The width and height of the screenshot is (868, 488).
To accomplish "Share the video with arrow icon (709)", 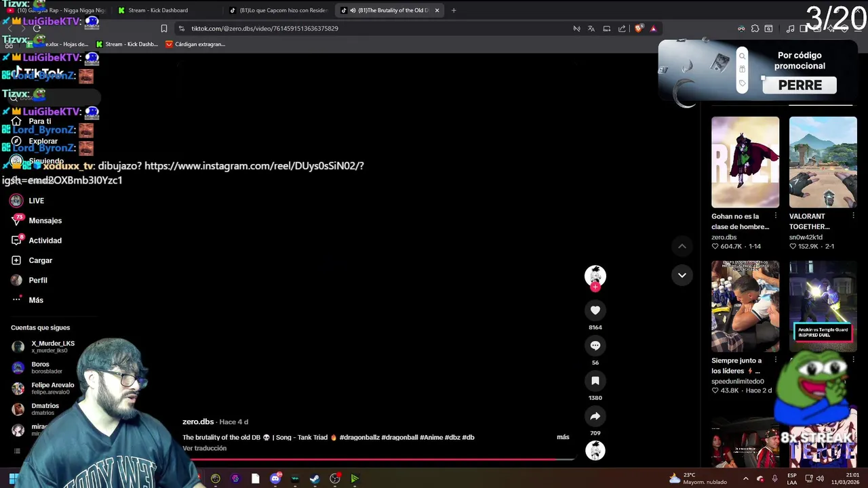I will click(595, 416).
